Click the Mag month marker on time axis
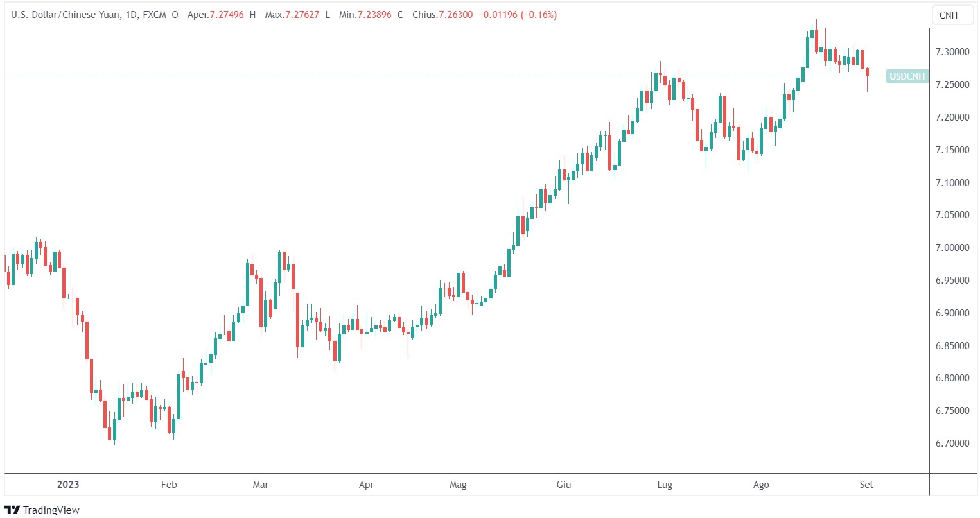Screen dimensions: 980x518 pos(458,484)
